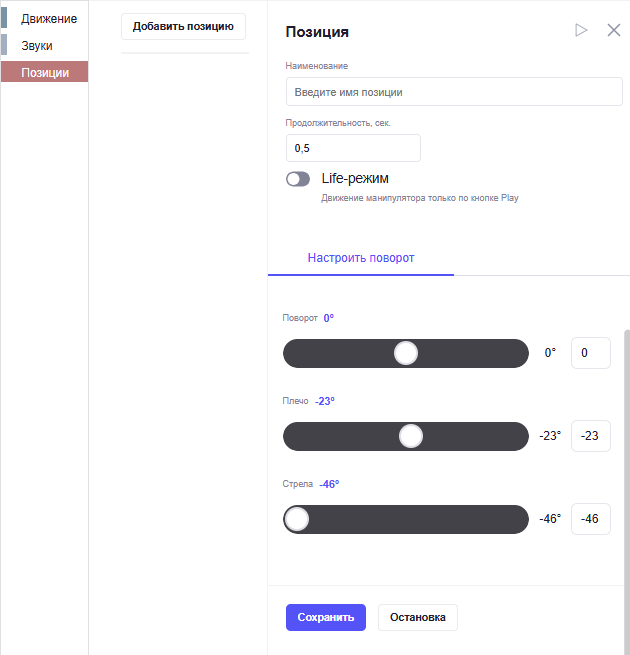Focus the position name input field

point(454,91)
